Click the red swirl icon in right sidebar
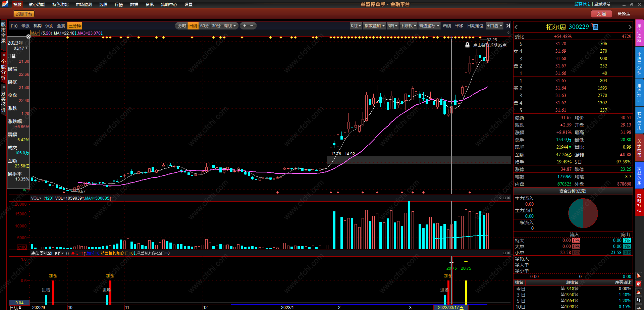The width and height of the screenshot is (644, 310). click(639, 284)
